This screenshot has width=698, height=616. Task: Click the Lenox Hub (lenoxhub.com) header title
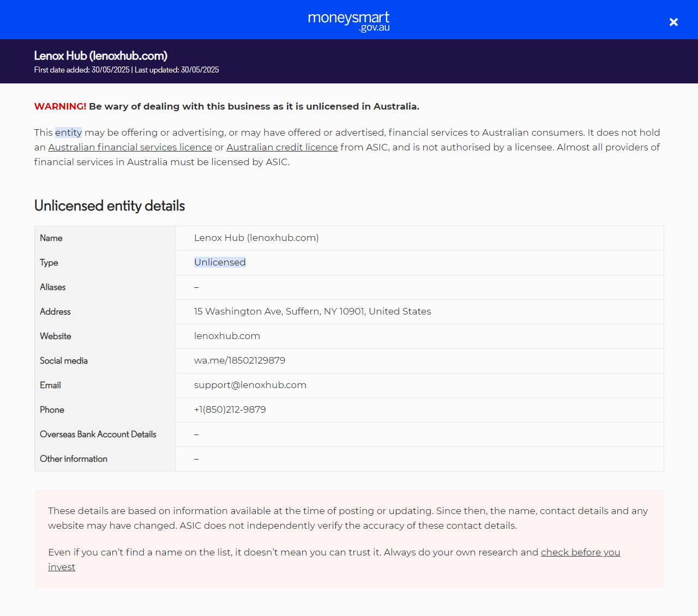pos(100,56)
